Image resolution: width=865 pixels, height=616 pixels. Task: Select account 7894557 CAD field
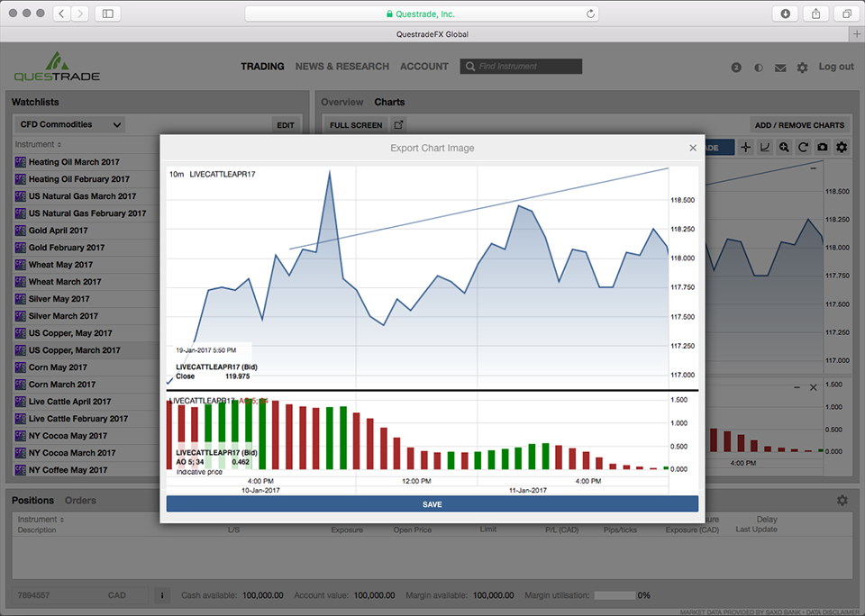coord(80,595)
